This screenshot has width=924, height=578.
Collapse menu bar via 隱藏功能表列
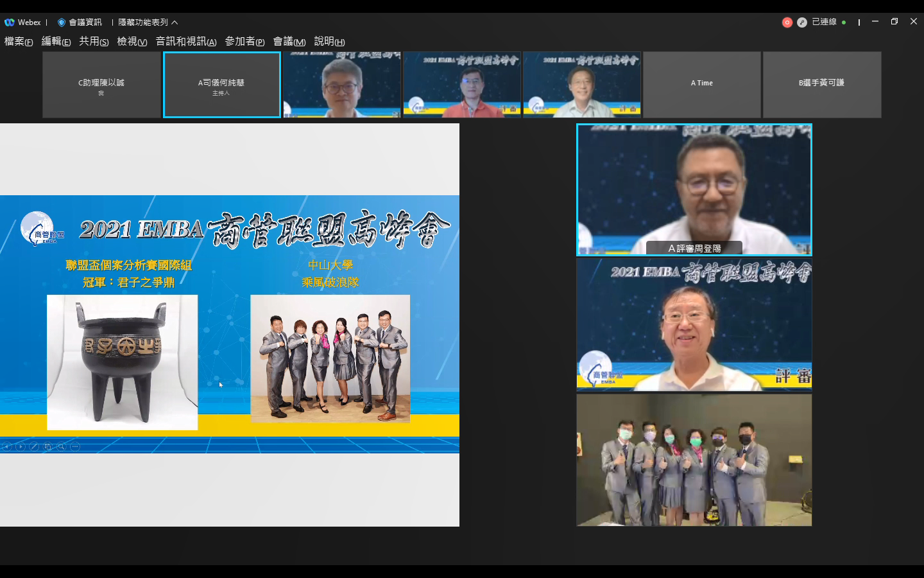click(148, 22)
